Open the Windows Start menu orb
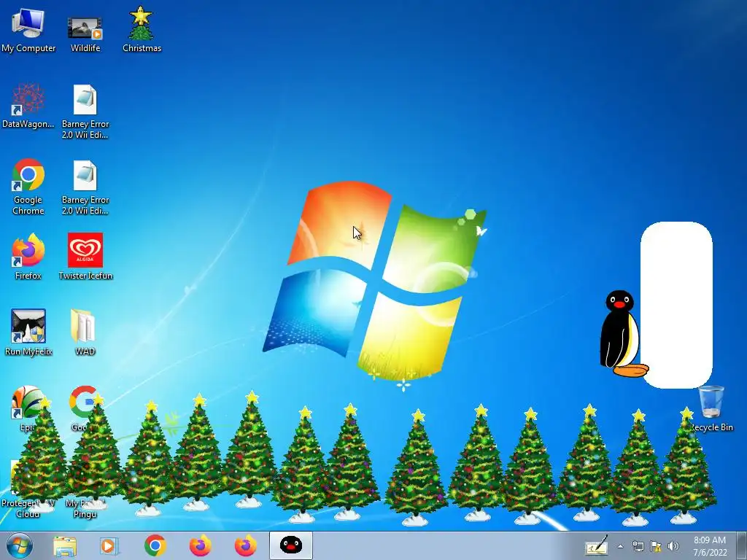Image resolution: width=747 pixels, height=560 pixels. (x=20, y=545)
